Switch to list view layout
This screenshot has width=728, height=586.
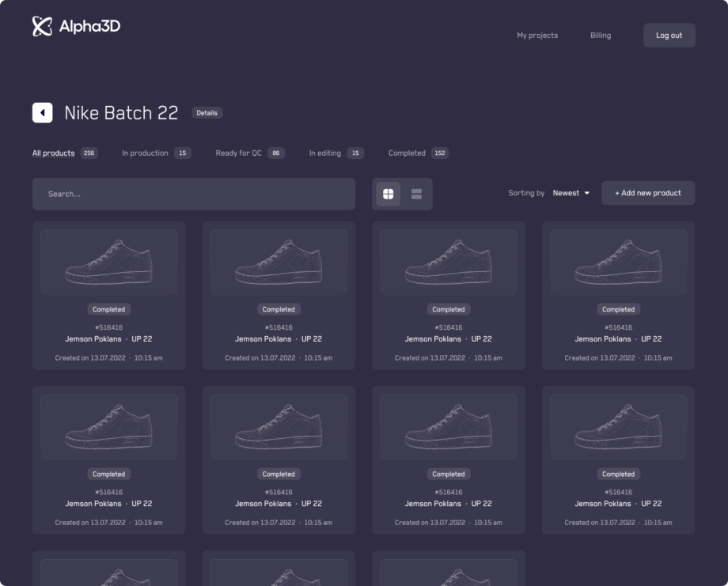tap(416, 194)
